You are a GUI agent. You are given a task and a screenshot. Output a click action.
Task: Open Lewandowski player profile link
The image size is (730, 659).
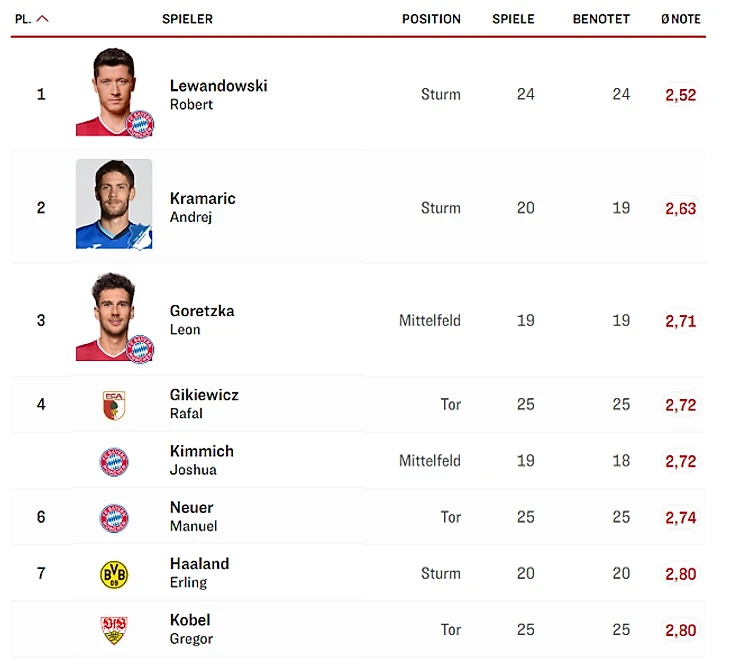click(x=218, y=86)
